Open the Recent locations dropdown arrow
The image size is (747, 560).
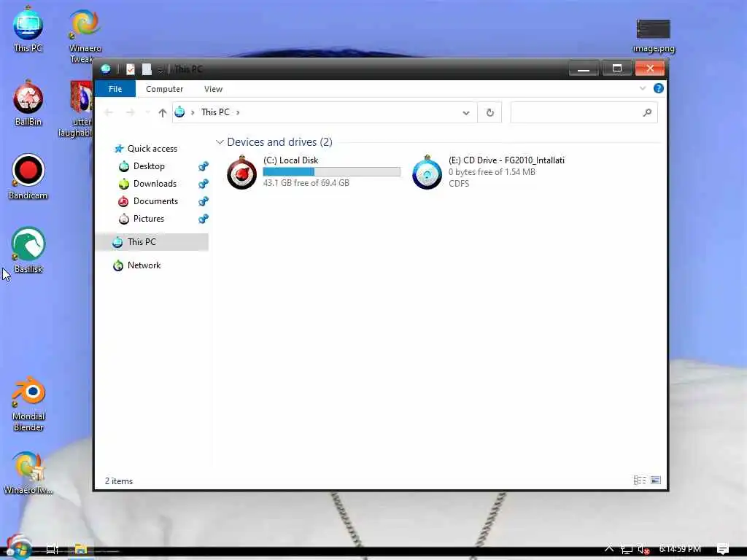click(147, 113)
